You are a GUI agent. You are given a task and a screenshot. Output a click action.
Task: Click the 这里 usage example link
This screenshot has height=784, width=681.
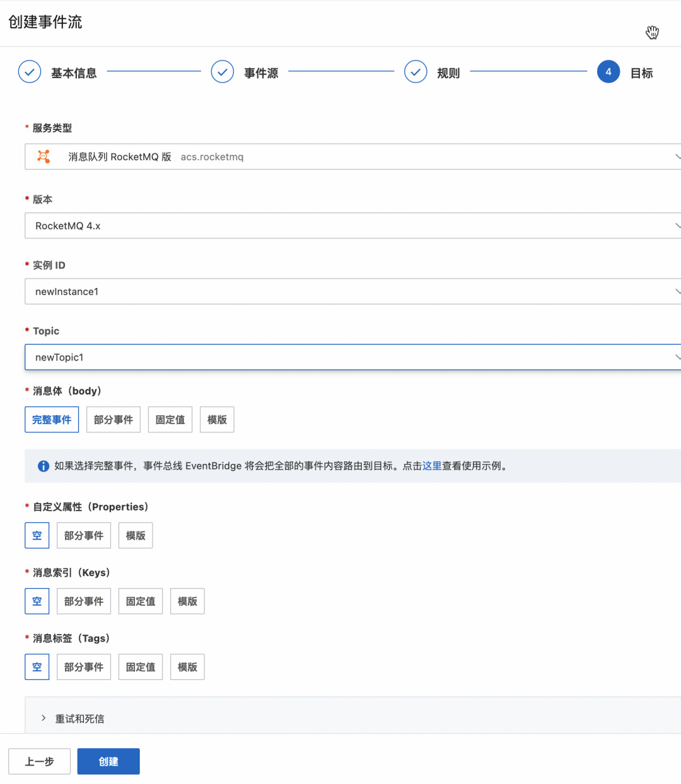[x=432, y=466]
